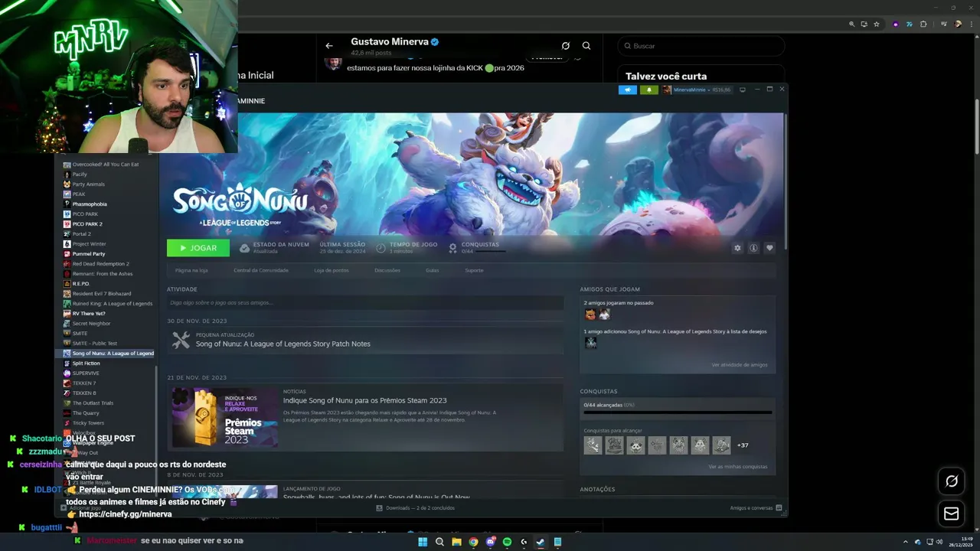Viewport: 980px width, 551px height.
Task: Select Split Fiction in library list
Action: 86,364
